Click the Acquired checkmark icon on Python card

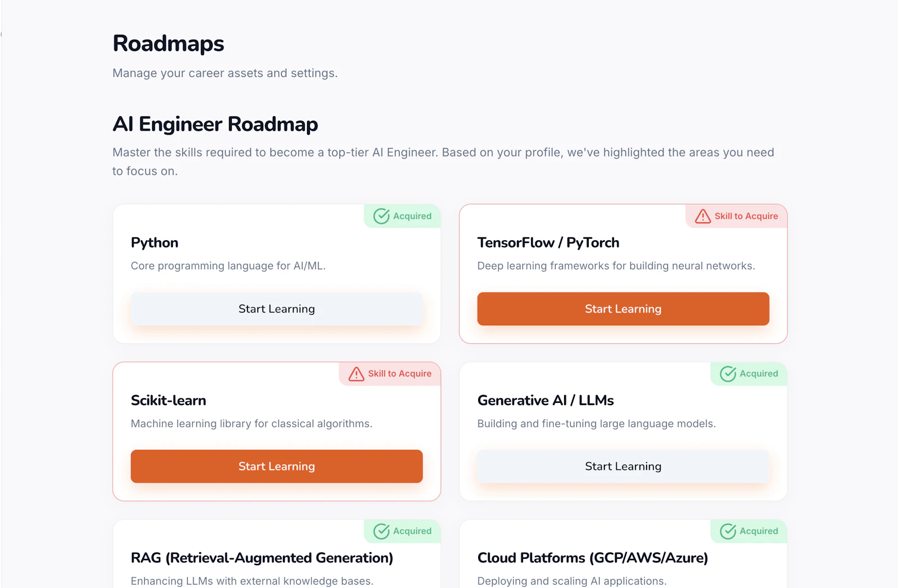382,216
